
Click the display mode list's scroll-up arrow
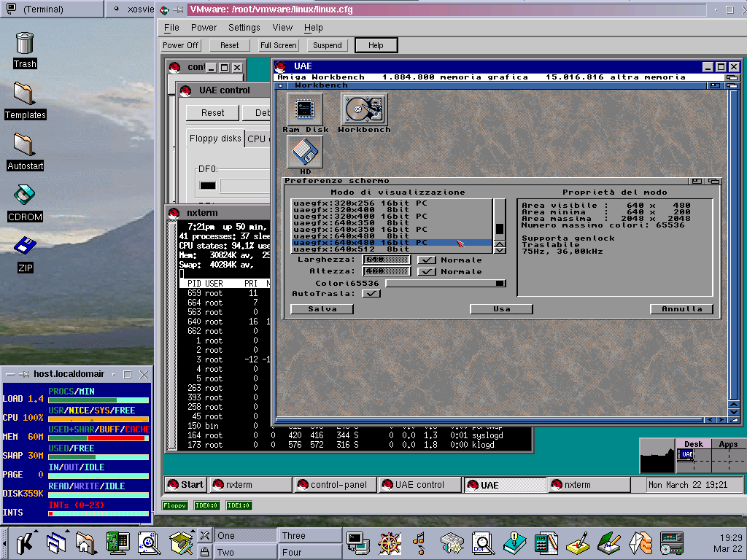click(x=500, y=243)
